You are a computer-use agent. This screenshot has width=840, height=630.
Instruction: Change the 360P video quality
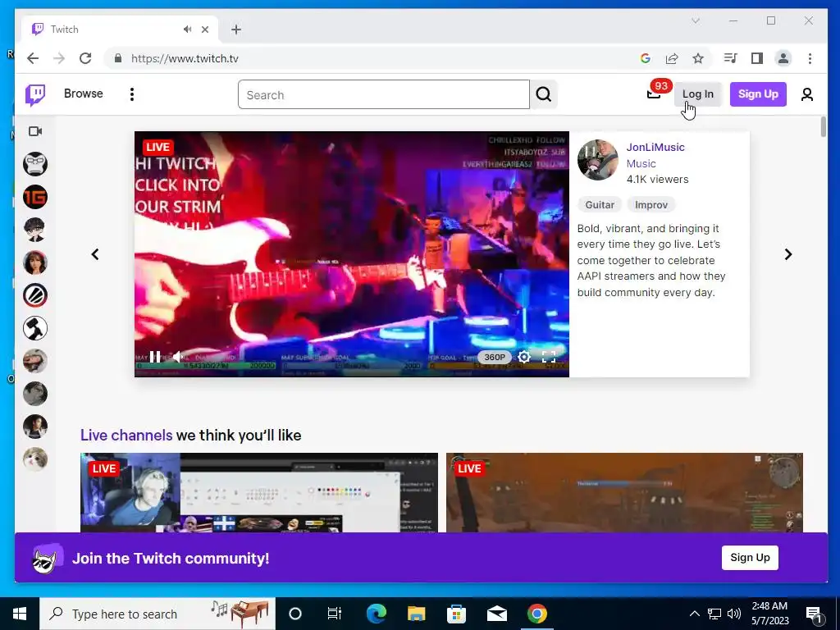tap(495, 358)
